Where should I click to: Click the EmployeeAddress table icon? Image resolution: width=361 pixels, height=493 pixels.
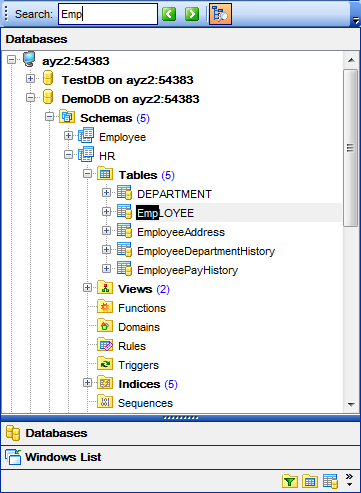click(x=125, y=231)
